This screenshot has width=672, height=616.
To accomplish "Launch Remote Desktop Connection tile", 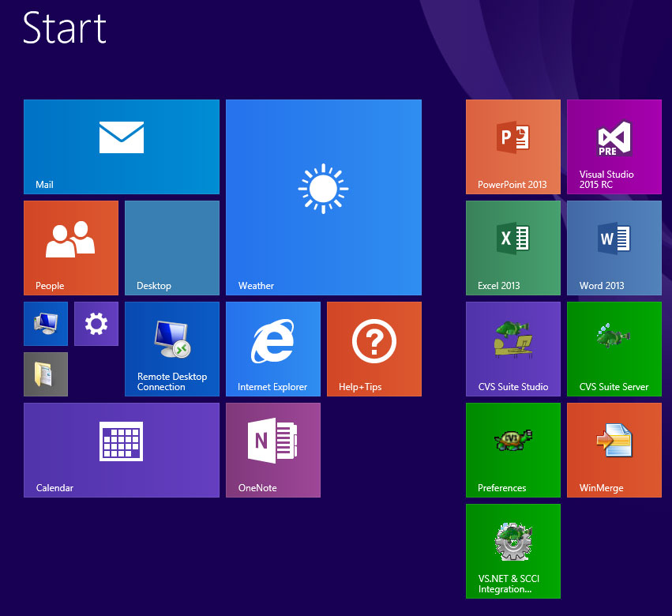I will pyautogui.click(x=172, y=349).
